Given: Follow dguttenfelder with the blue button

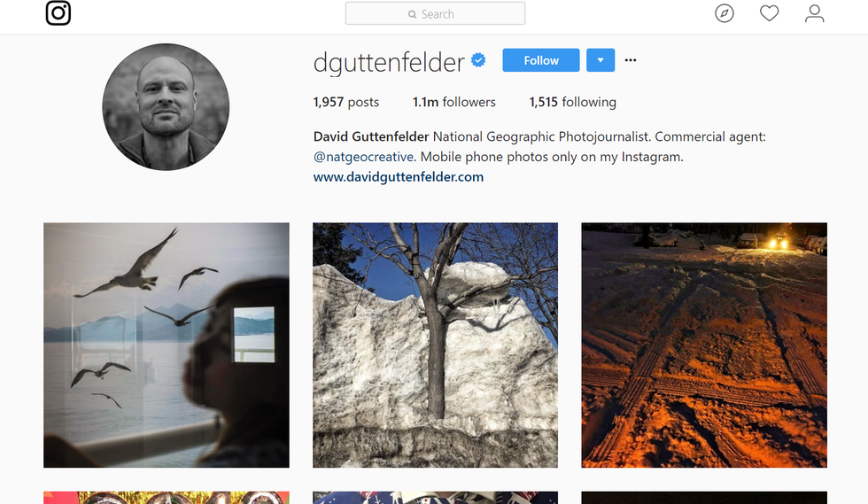Looking at the screenshot, I should [x=541, y=60].
